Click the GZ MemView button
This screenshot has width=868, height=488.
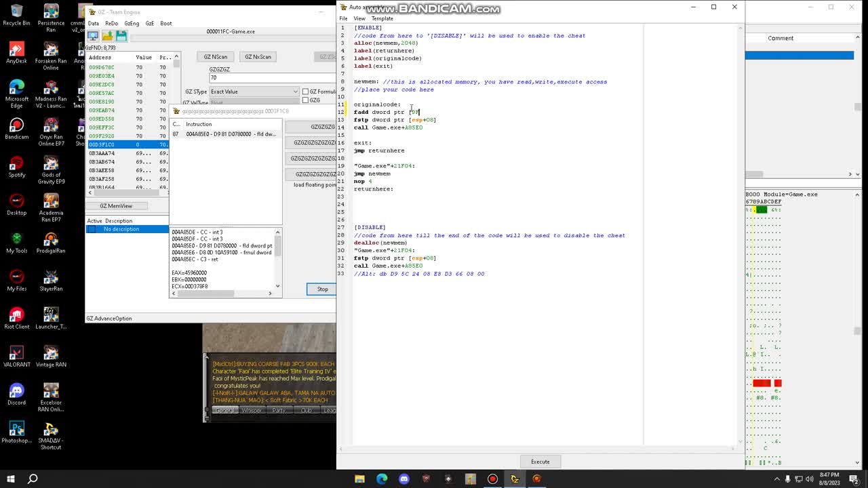(x=116, y=206)
